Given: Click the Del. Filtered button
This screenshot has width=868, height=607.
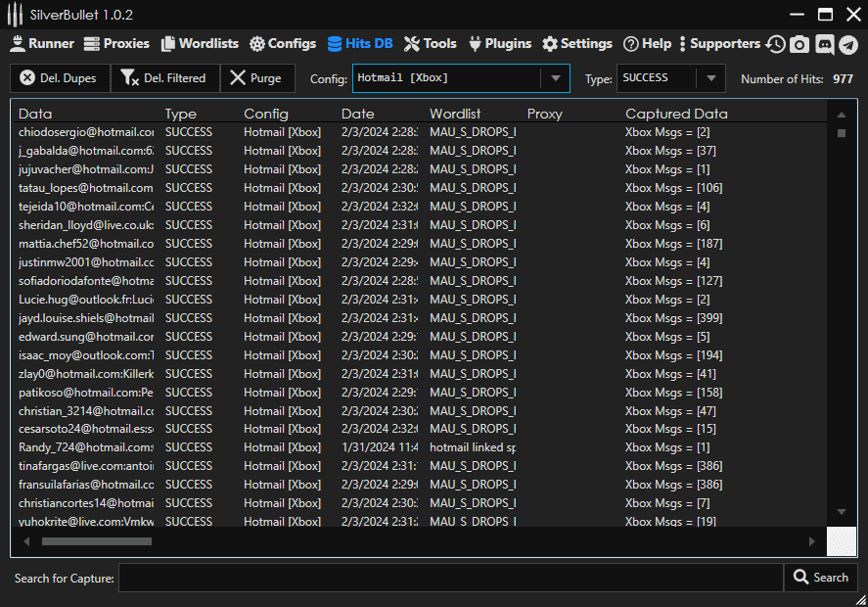Looking at the screenshot, I should (x=164, y=78).
